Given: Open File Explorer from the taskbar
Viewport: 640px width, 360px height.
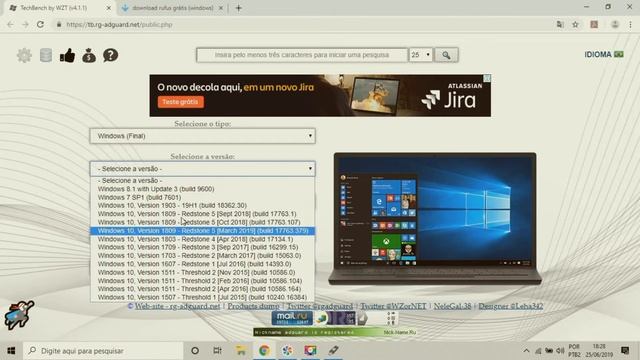Looking at the screenshot, I should point(241,350).
